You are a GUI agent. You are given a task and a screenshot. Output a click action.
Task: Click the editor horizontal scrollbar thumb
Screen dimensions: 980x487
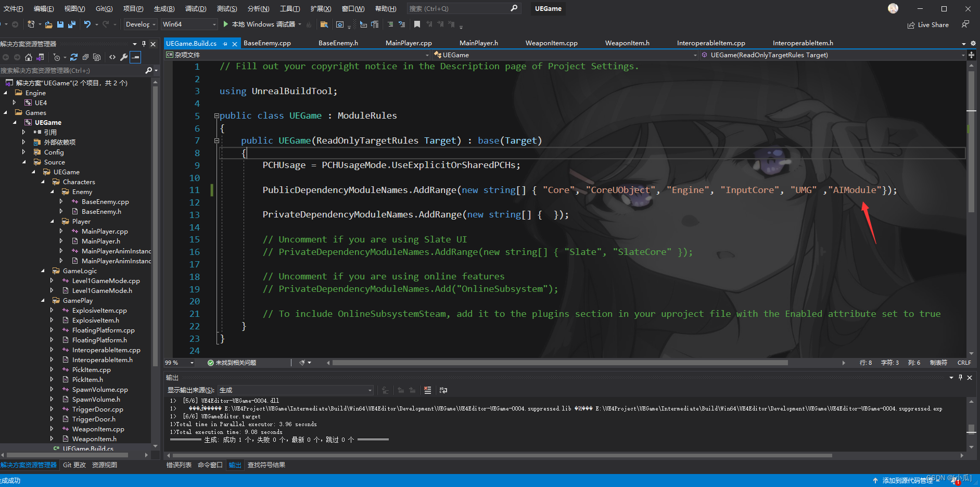pos(560,363)
